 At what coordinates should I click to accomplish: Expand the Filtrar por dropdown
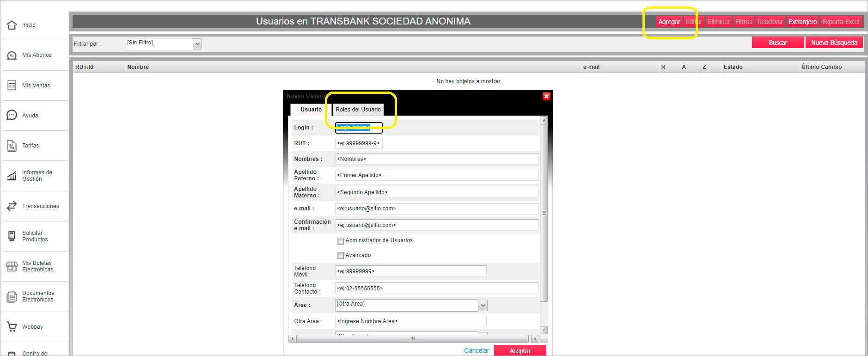click(x=197, y=44)
